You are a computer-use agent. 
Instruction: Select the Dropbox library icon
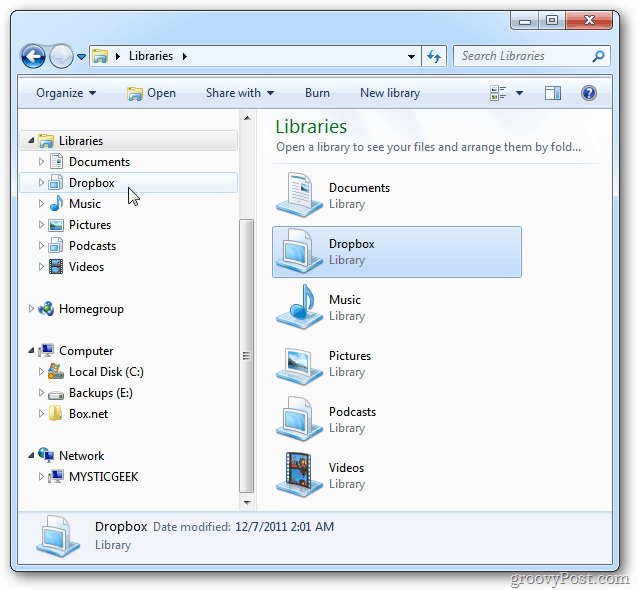[x=299, y=251]
